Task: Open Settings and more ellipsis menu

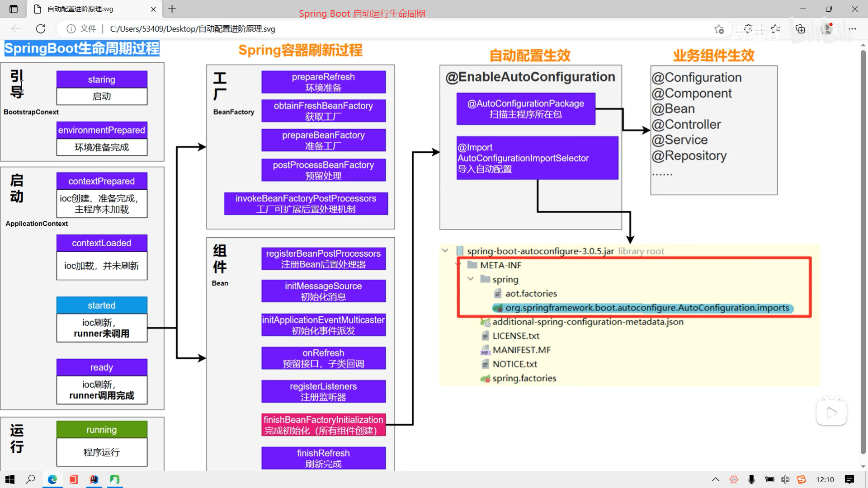Action: (x=852, y=29)
